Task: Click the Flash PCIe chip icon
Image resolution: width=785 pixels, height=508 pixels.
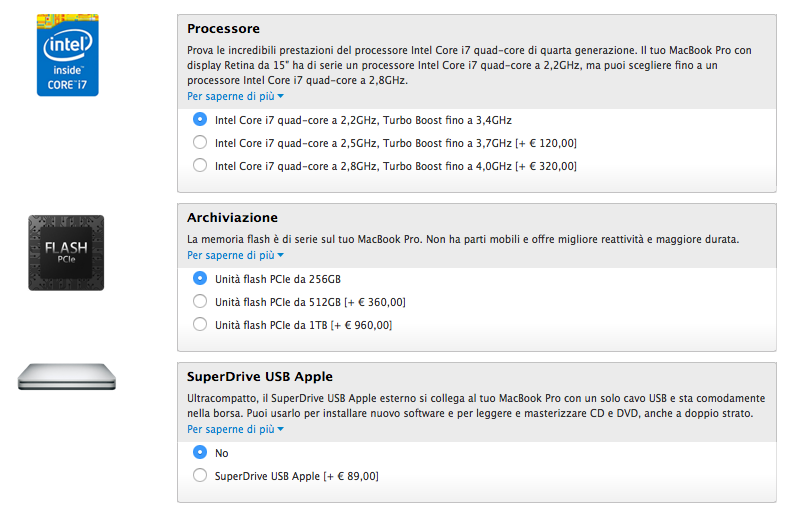Action: coord(66,253)
